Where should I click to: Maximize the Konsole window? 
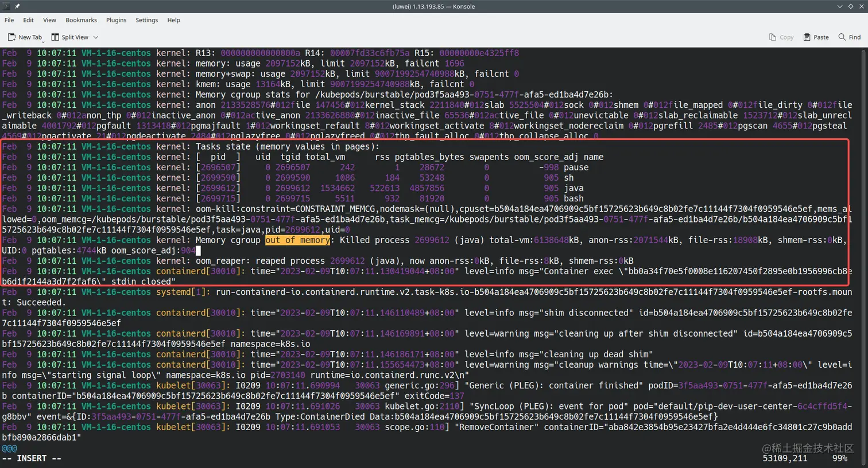click(x=851, y=6)
